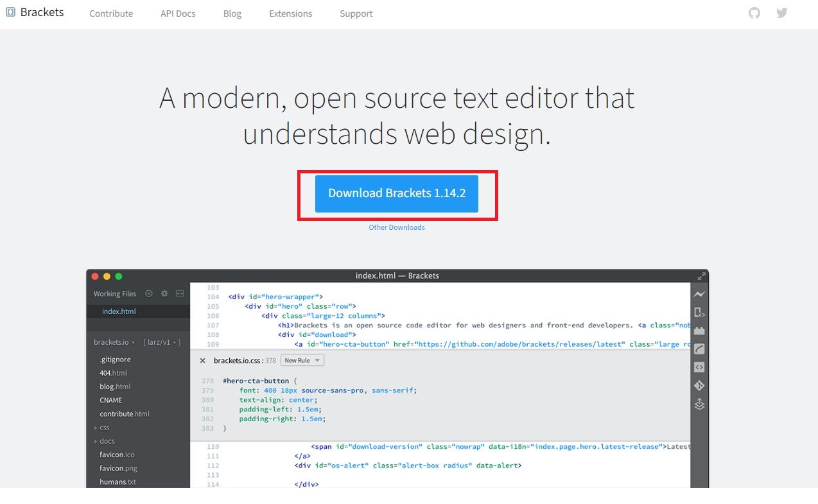The height and width of the screenshot is (504, 818).
Task: Click the device preview icon in editor sidebar
Action: [x=699, y=313]
